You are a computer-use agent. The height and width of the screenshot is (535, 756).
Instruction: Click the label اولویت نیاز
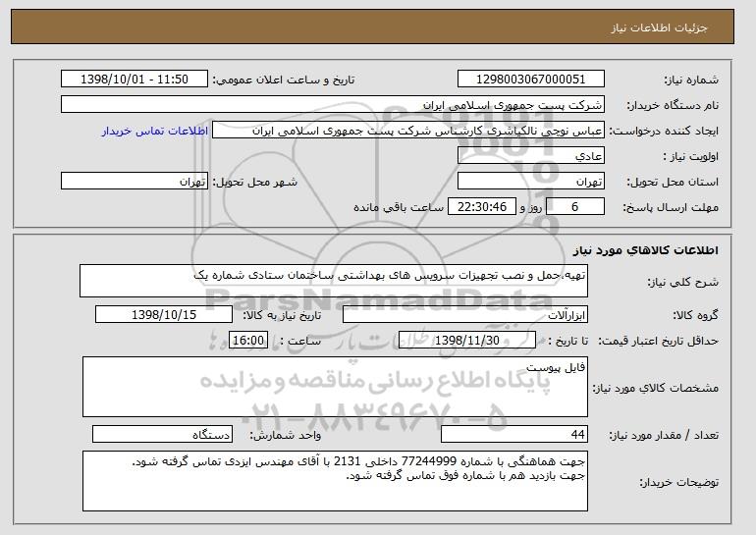pyautogui.click(x=691, y=156)
